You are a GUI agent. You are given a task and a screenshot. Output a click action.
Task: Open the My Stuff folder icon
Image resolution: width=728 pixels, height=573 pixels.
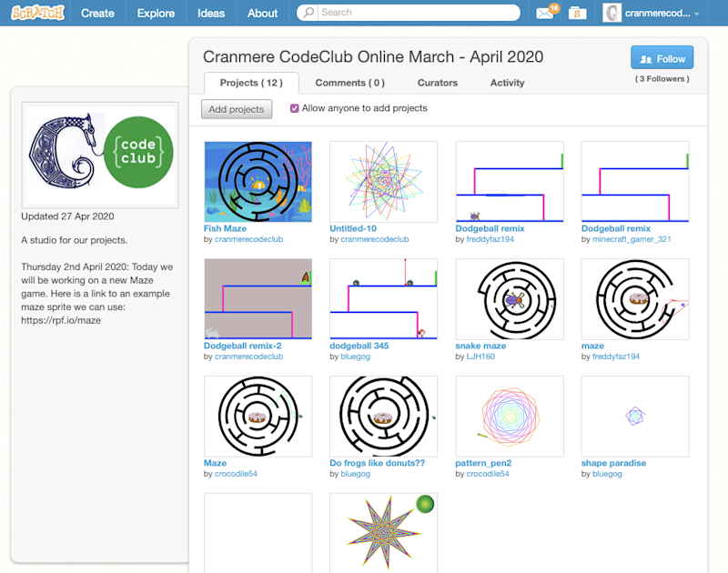(577, 14)
